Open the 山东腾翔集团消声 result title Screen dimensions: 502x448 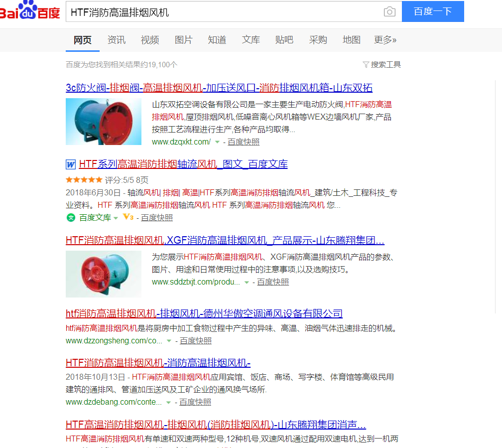point(216,425)
